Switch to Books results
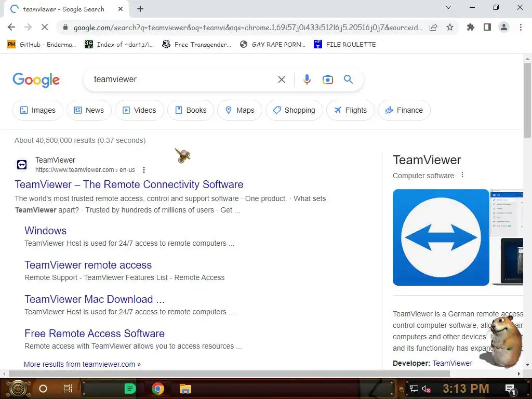Viewport: 532px width, 399px height. [191, 110]
